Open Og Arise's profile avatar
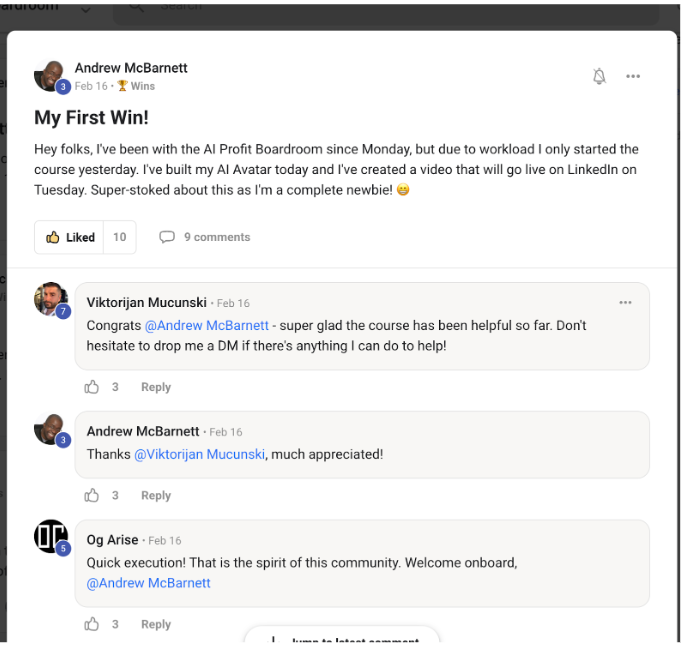 tap(51, 537)
